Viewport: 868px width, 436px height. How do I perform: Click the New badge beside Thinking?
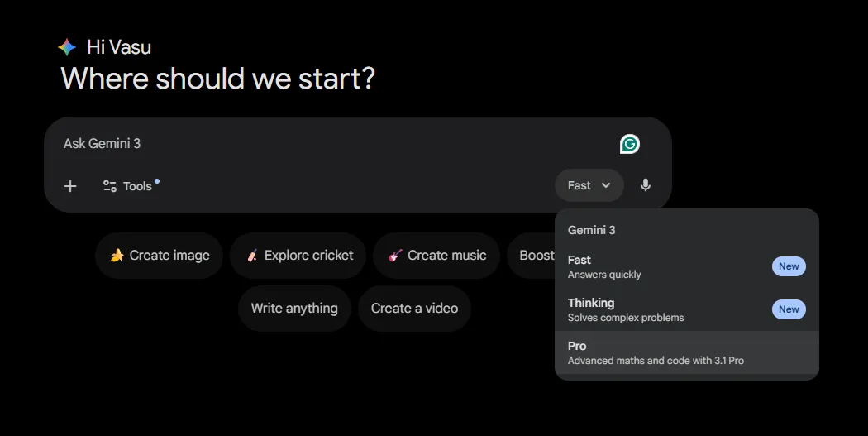point(789,309)
